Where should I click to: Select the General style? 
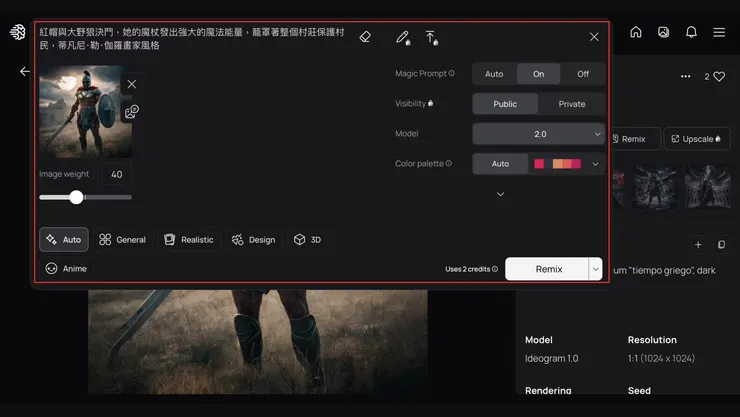pos(122,240)
